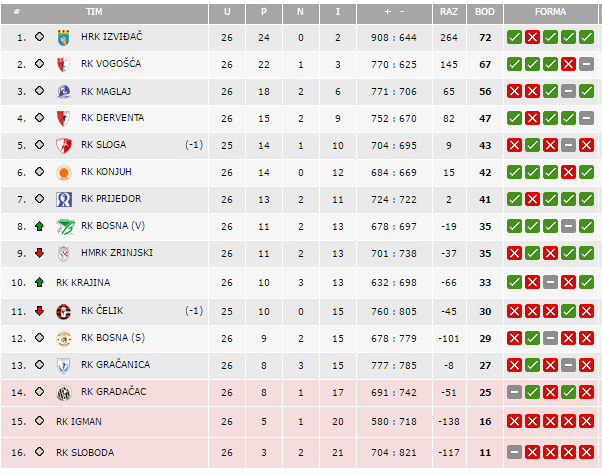The image size is (602, 475).
Task: Click the RK Prijedor blue crest
Action: (x=64, y=199)
